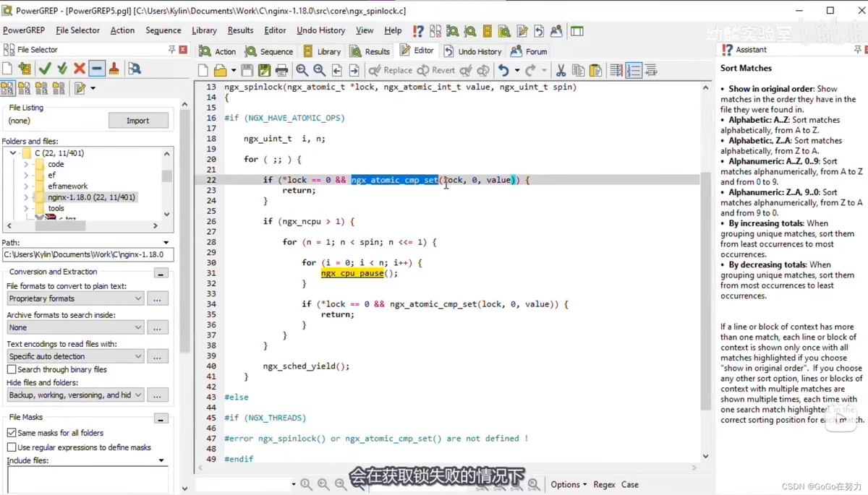Viewport: 868px width, 495px height.
Task: Enable Use regular expressions to define masks
Action: pos(12,447)
